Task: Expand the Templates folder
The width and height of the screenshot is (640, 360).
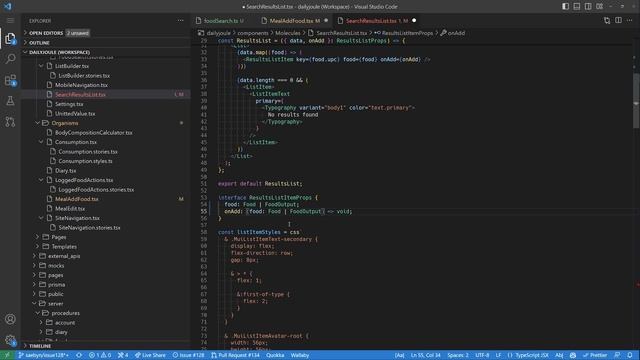Action: 64,247
